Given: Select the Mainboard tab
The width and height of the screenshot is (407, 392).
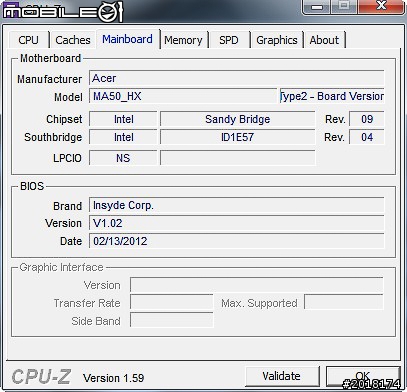Looking at the screenshot, I should click(x=127, y=39).
